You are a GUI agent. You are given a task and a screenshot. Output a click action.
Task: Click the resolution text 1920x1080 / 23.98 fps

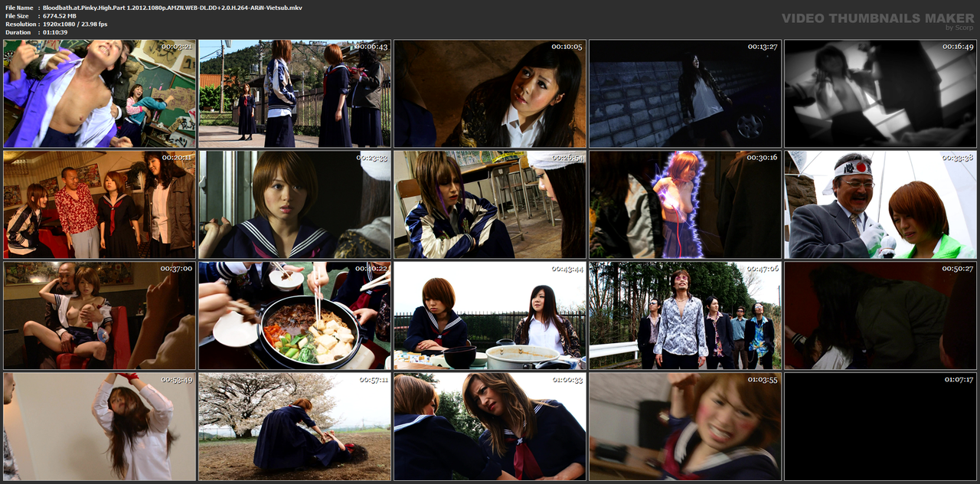point(75,24)
